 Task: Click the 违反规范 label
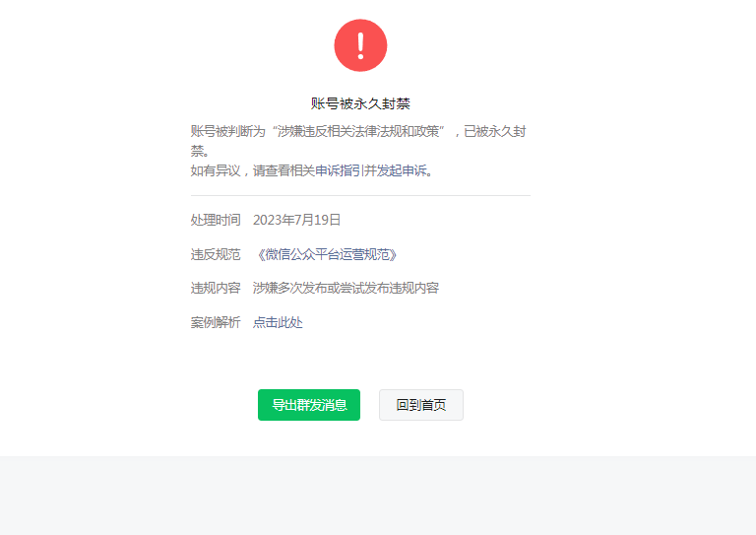click(x=216, y=254)
